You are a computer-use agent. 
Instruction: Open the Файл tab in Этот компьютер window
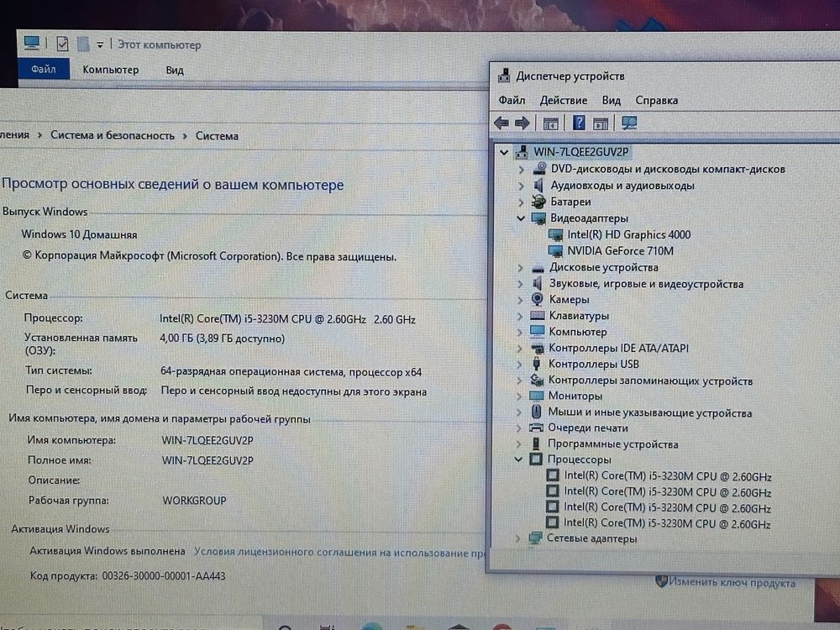tap(44, 69)
